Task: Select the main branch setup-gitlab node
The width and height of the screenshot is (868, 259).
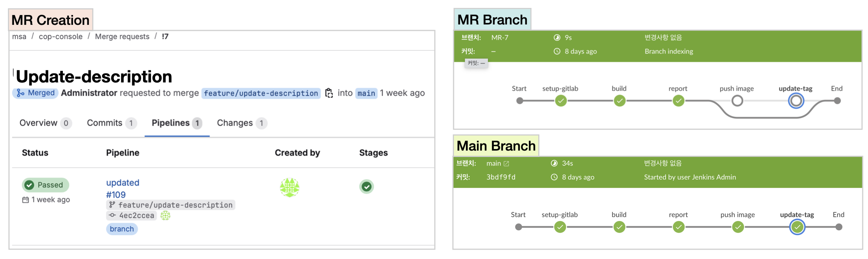Action: 560,227
